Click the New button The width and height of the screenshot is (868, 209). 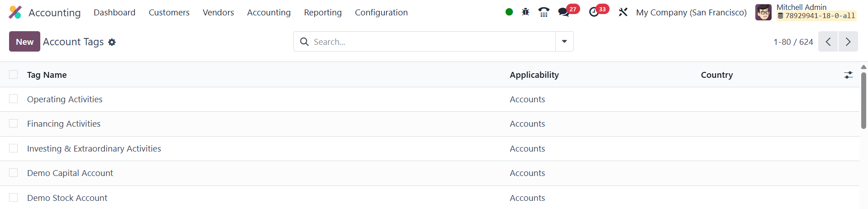point(24,42)
